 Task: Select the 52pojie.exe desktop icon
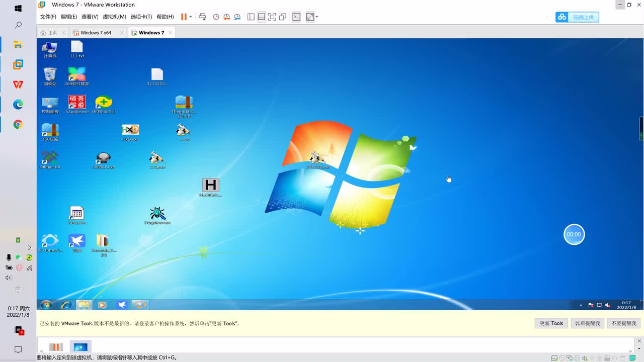77,105
